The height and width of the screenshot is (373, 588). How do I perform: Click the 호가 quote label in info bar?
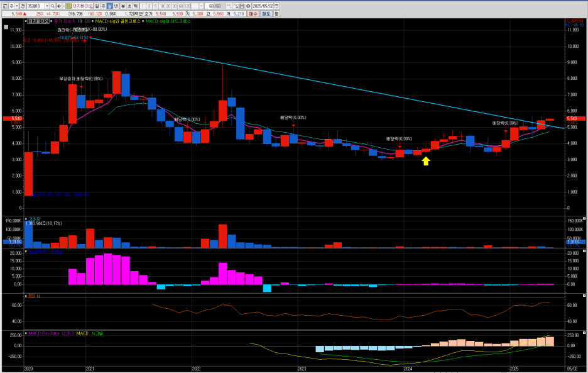[x=150, y=14]
